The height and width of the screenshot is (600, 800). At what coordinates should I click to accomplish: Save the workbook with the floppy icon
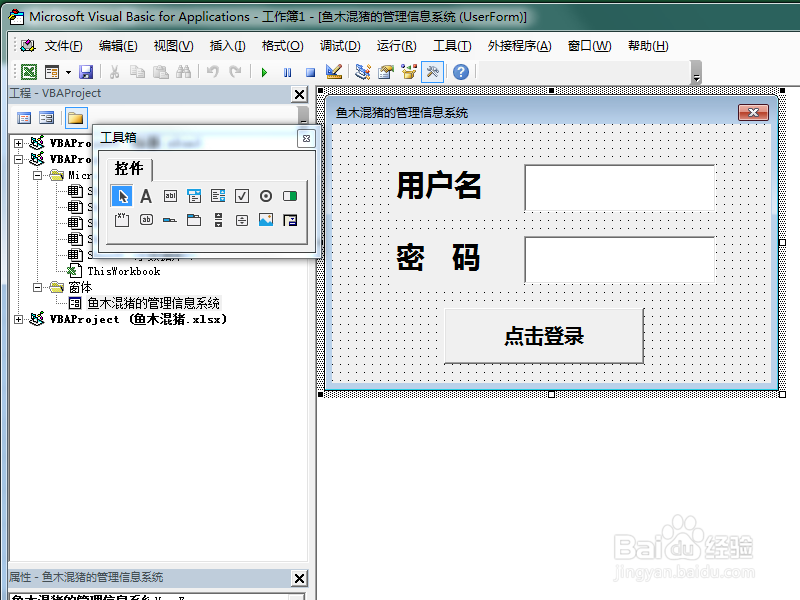pyautogui.click(x=86, y=72)
